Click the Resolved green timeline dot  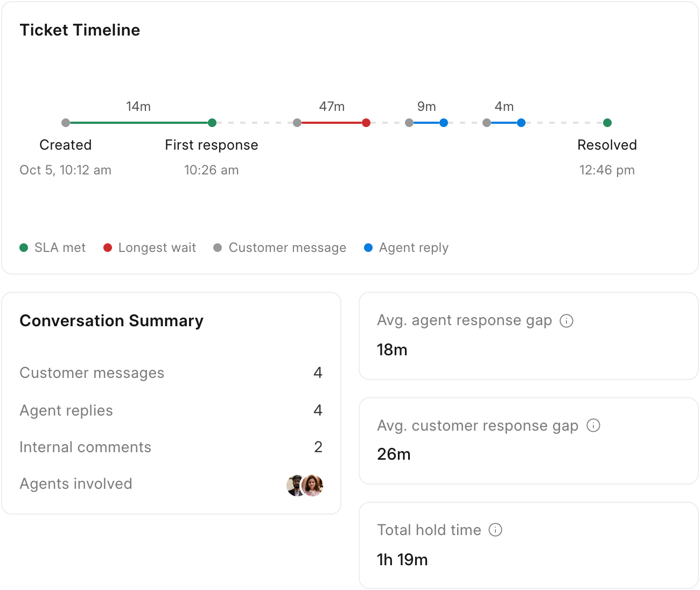point(607,123)
